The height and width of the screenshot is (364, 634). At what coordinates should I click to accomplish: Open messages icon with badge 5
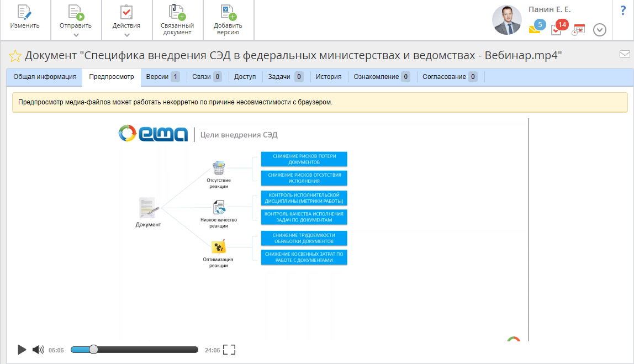tap(537, 27)
